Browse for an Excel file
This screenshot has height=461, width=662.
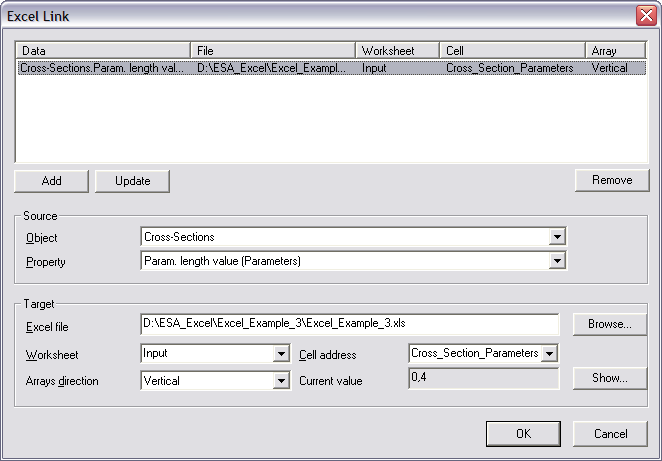610,324
